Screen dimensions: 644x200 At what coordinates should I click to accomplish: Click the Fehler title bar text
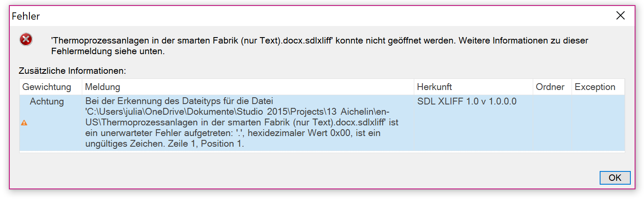26,16
